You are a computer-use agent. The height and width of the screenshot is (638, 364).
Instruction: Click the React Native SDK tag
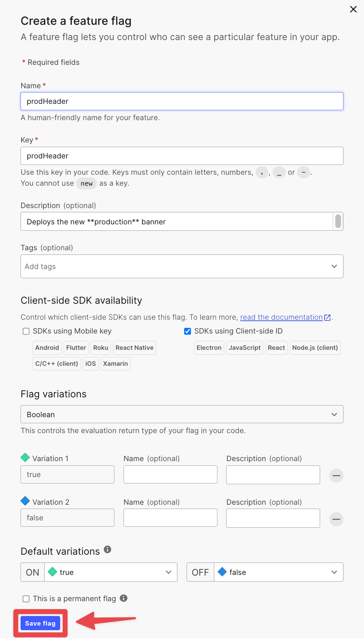point(135,348)
